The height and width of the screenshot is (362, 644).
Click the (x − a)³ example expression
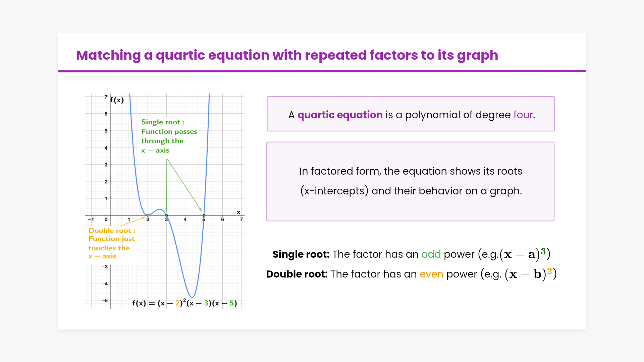click(x=525, y=254)
